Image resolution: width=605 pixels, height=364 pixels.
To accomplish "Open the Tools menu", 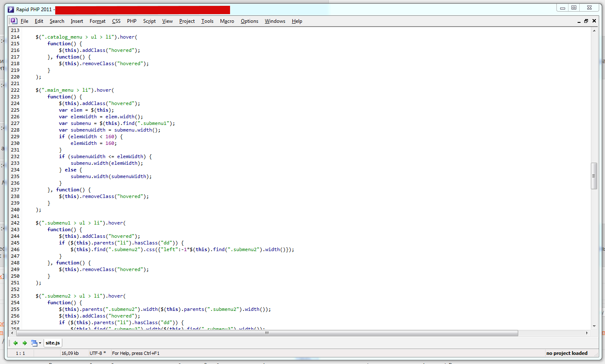I will point(207,21).
